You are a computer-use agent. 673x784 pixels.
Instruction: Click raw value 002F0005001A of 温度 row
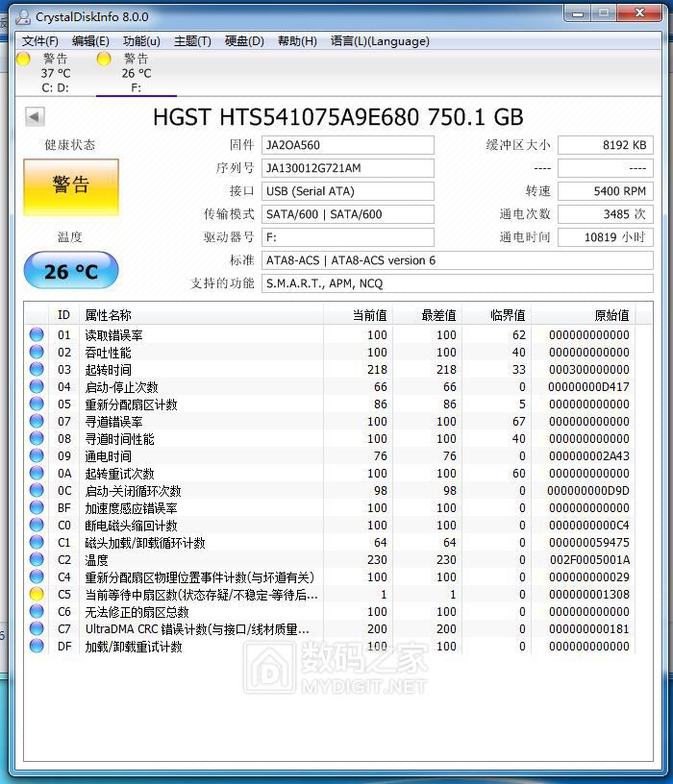tap(589, 560)
